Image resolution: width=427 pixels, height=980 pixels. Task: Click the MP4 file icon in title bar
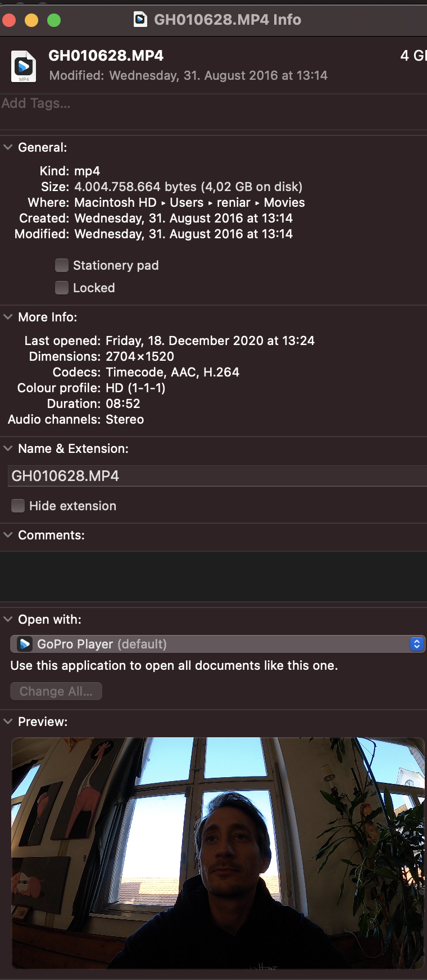point(140,20)
